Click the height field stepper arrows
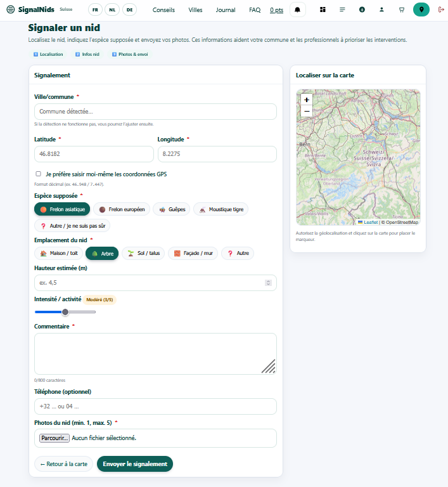The image size is (448, 487). [268, 283]
